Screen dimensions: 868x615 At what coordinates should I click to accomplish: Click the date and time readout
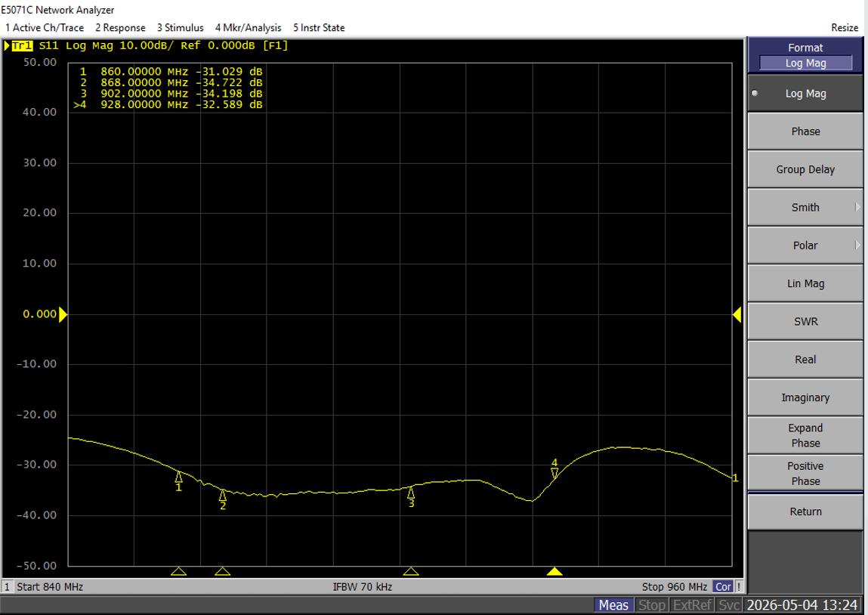(x=802, y=605)
